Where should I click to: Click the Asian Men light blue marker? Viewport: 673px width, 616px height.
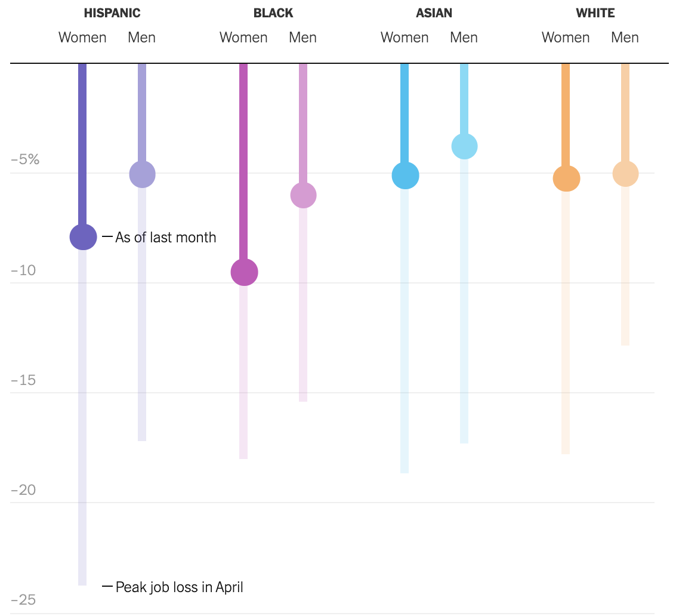pos(464,146)
